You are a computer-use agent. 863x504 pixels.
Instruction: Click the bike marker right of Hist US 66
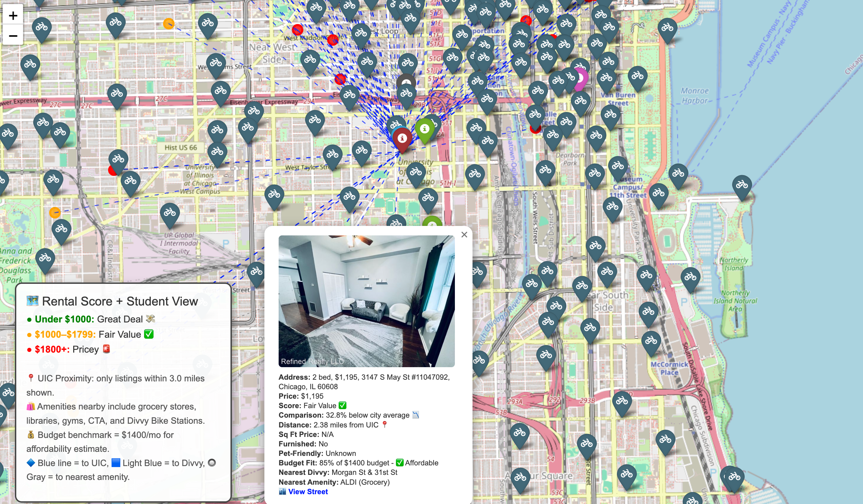point(217,151)
